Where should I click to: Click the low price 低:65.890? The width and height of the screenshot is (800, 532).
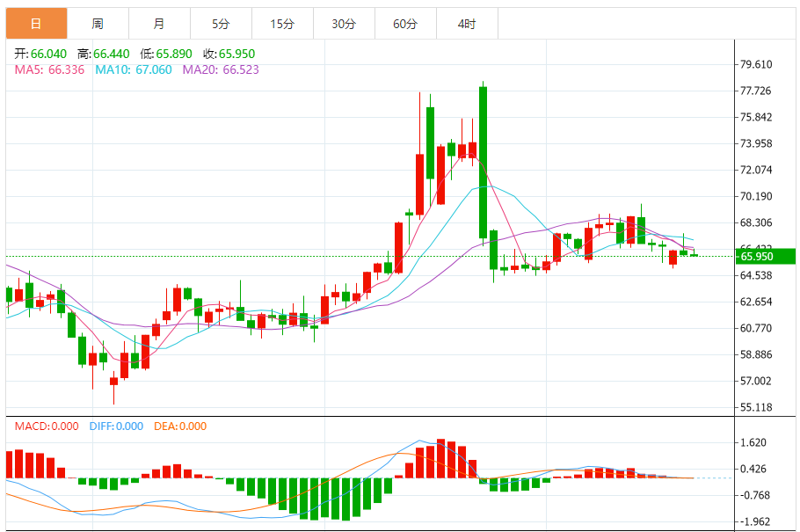166,54
